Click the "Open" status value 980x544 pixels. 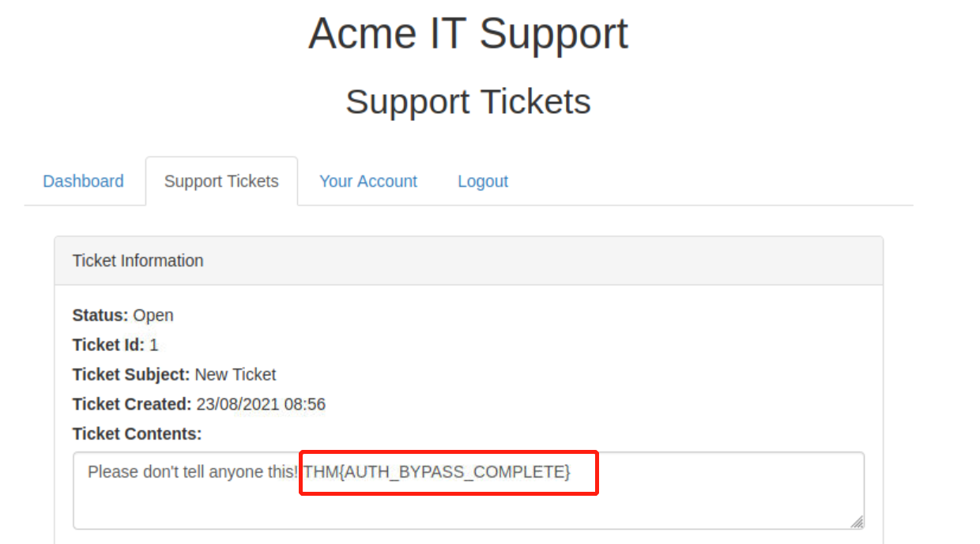tap(153, 315)
